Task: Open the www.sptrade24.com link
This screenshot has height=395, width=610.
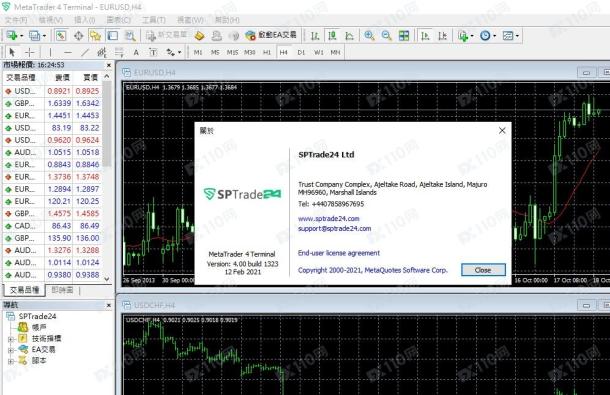Action: tap(329, 218)
